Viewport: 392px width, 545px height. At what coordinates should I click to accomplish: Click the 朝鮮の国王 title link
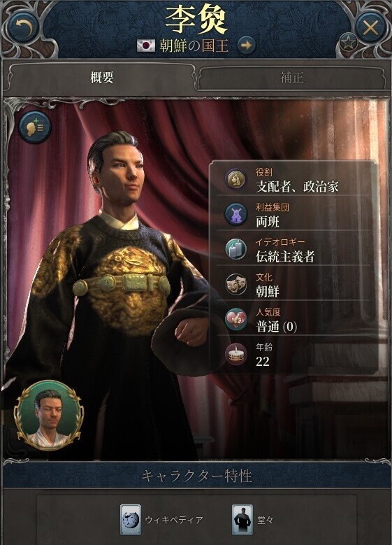point(194,45)
